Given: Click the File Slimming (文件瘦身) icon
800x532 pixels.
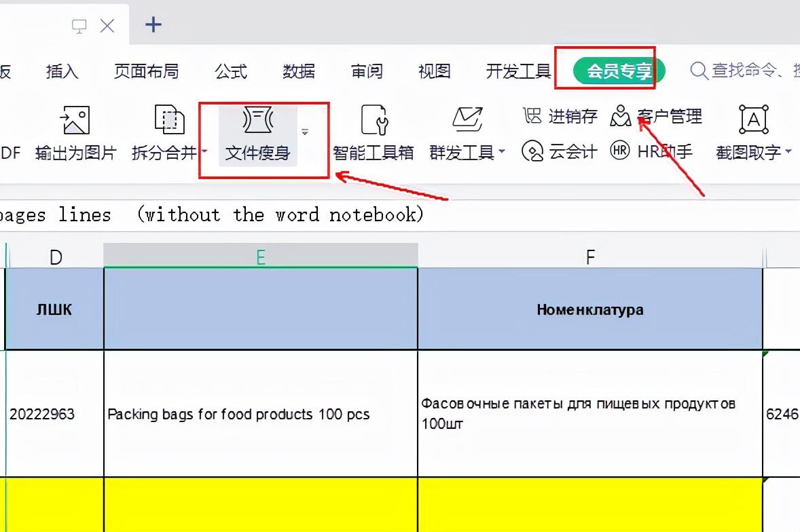Looking at the screenshot, I should [257, 120].
